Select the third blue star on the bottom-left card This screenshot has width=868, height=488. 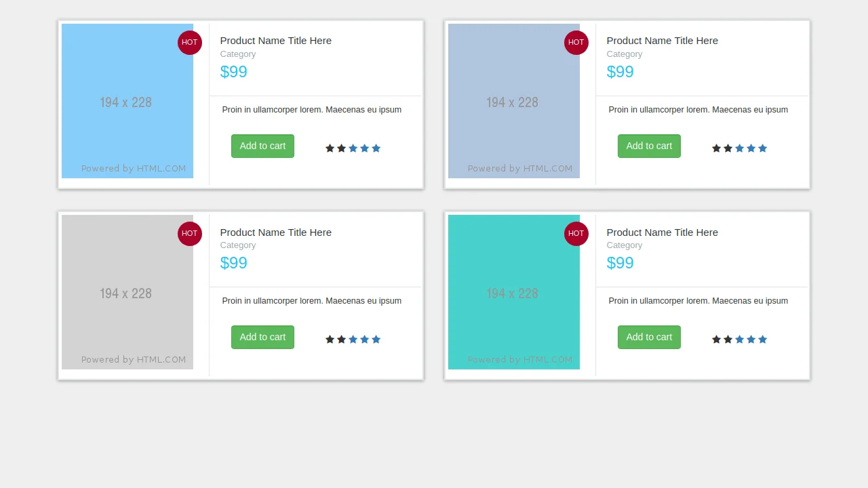[353, 339]
